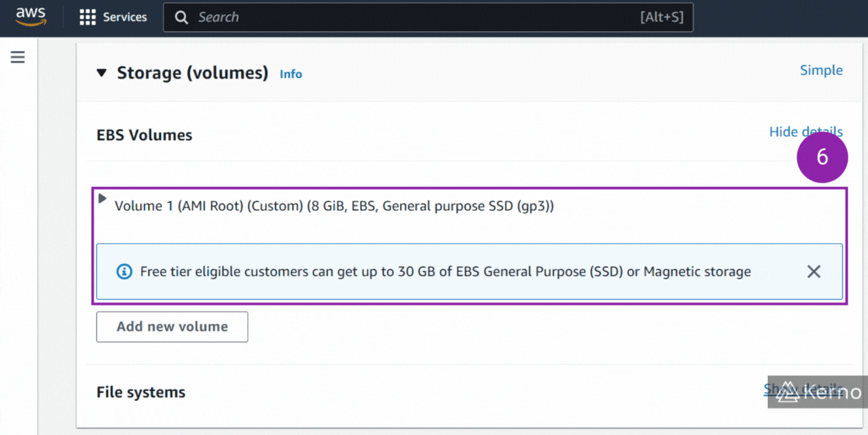
Task: Click the Add new volume button
Action: (172, 326)
